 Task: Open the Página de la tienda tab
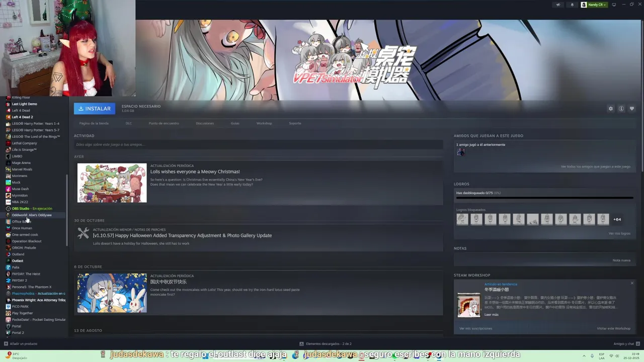[x=94, y=123]
